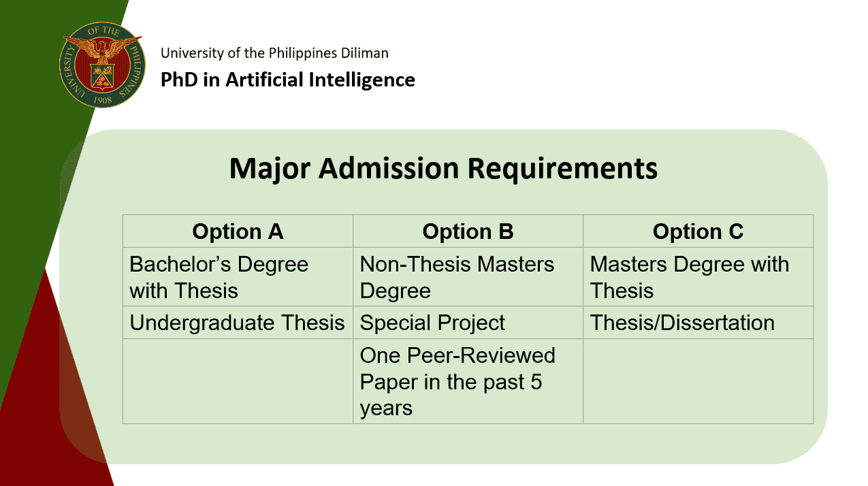Click the "Non-Thesis Masters Degree" cell
868x486 pixels.
[x=468, y=277]
